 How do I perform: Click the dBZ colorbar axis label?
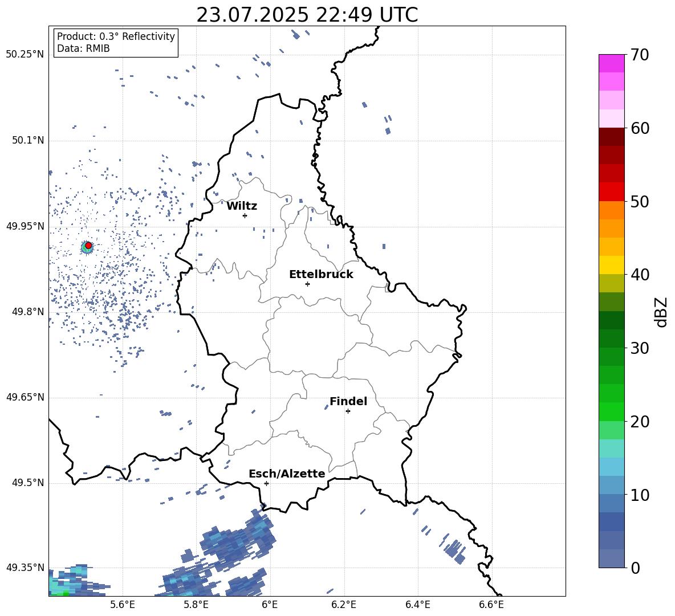click(x=662, y=312)
